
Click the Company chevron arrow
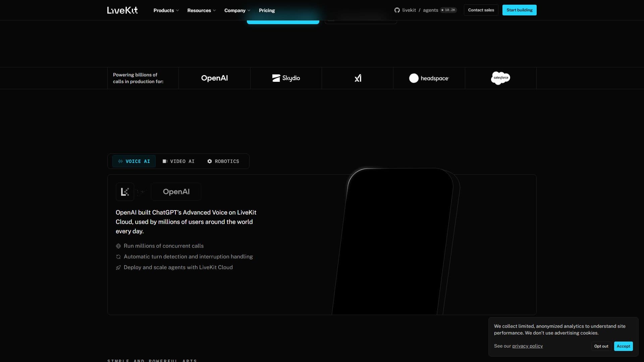coord(249,11)
